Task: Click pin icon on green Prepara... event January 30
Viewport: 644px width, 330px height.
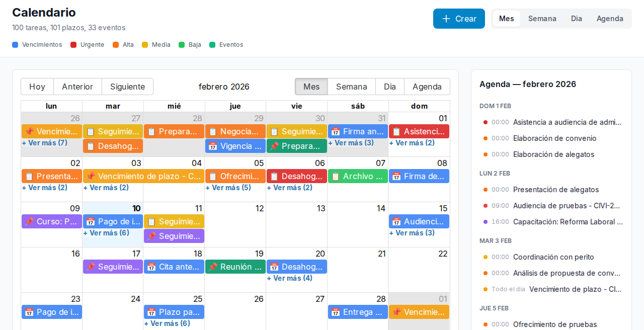Action: coord(274,146)
